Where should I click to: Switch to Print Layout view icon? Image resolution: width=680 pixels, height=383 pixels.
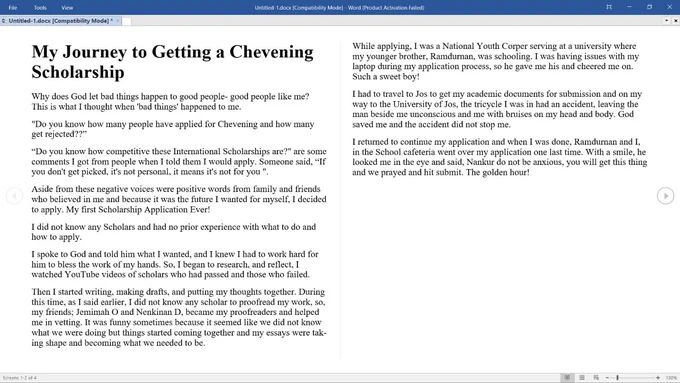(582, 377)
